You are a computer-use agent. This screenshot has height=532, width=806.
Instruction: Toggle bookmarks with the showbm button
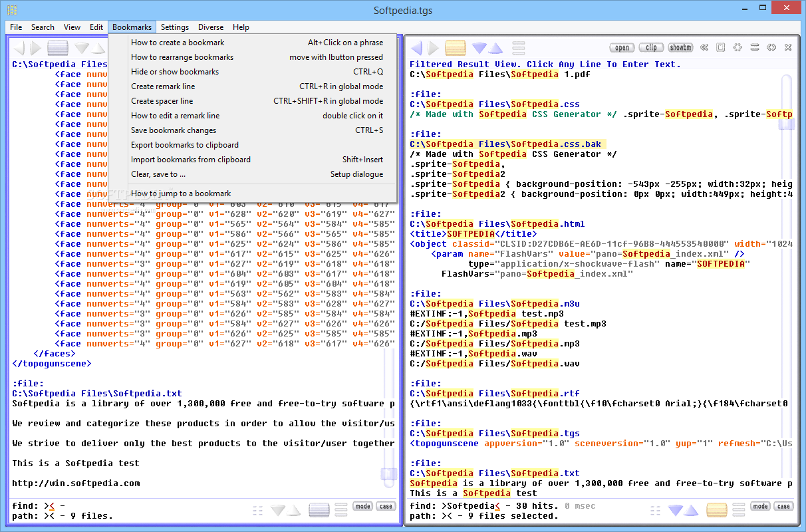pyautogui.click(x=680, y=47)
